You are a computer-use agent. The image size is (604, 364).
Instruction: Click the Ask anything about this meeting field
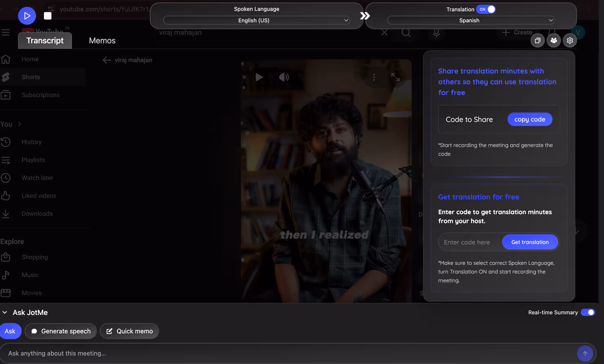point(288,353)
